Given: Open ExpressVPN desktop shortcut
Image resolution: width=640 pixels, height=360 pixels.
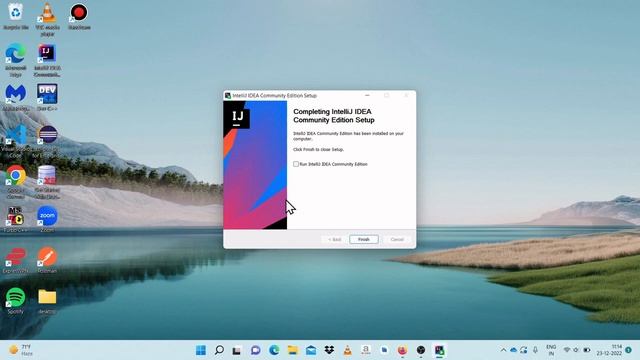Looking at the screenshot, I should click(x=16, y=260).
